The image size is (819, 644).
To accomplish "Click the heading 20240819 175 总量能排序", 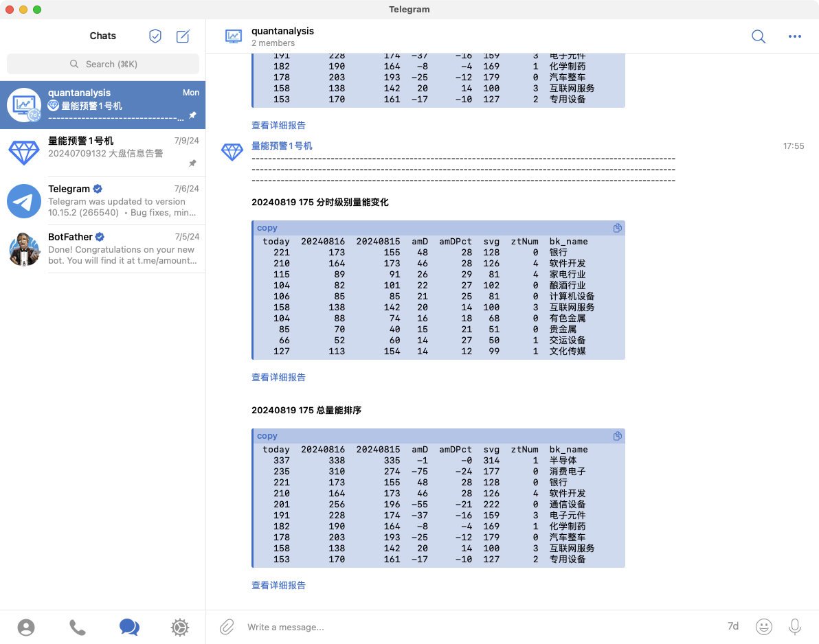I will (x=306, y=411).
